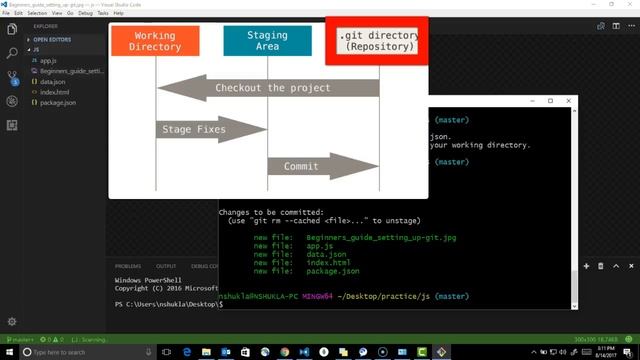Open the Explorer view in activity bar

(x=12, y=29)
